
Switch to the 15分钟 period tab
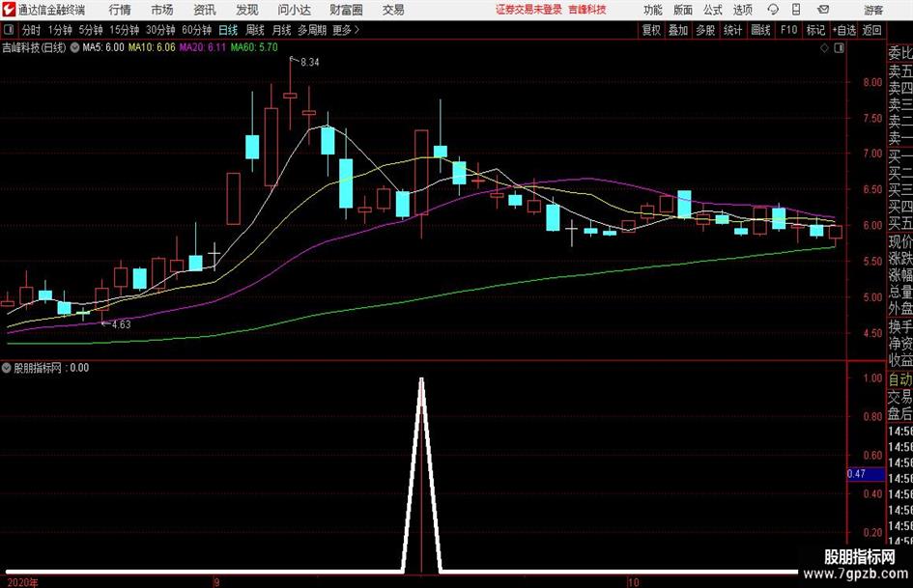[x=124, y=30]
